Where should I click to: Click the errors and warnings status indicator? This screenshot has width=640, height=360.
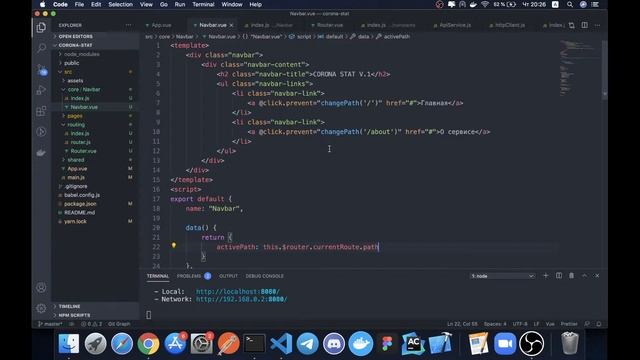[91, 324]
